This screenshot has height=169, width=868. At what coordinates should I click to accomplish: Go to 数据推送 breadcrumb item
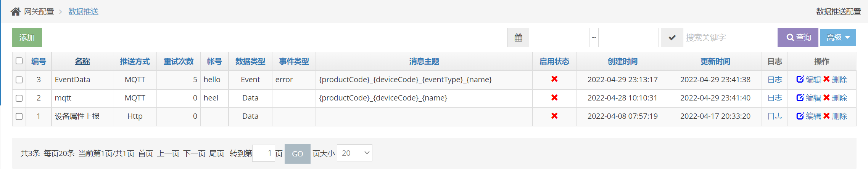tap(84, 12)
